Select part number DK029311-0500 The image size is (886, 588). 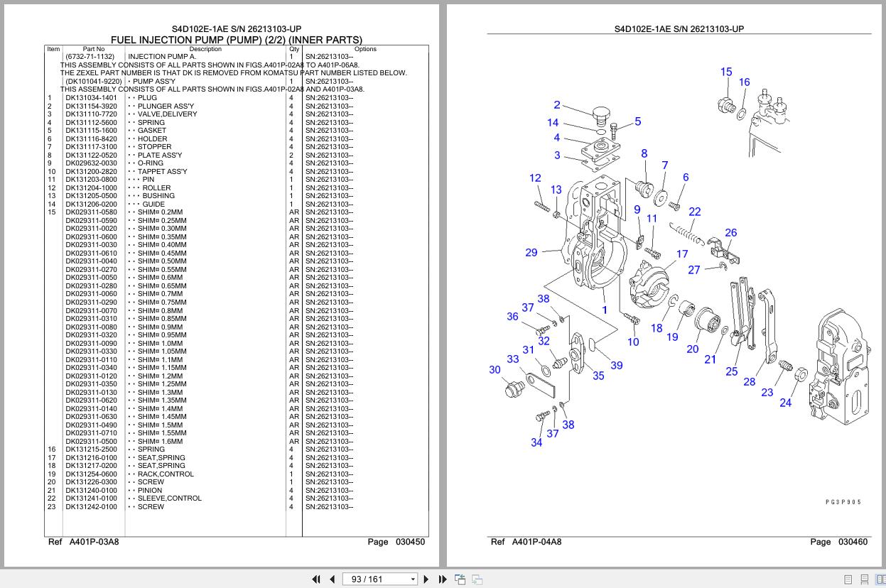(92, 442)
